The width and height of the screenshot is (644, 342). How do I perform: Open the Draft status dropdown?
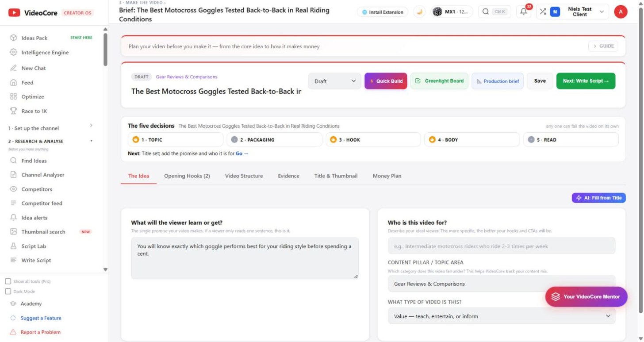[335, 81]
